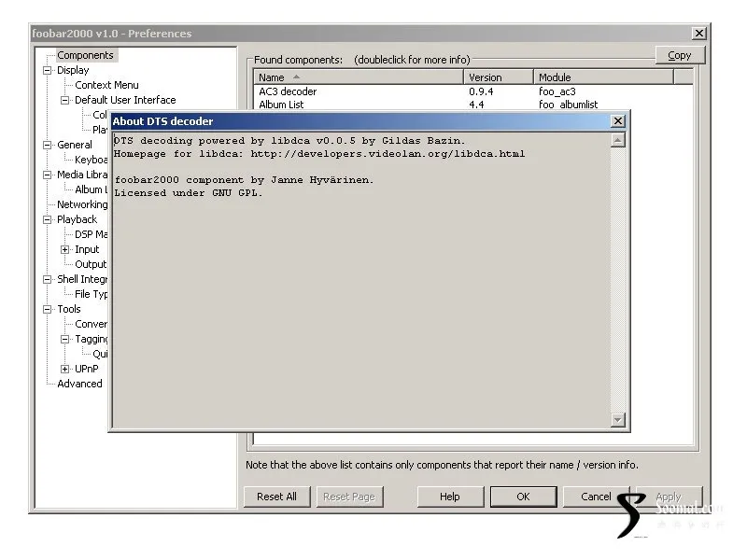Click the foo_ac3 module cell

[557, 91]
